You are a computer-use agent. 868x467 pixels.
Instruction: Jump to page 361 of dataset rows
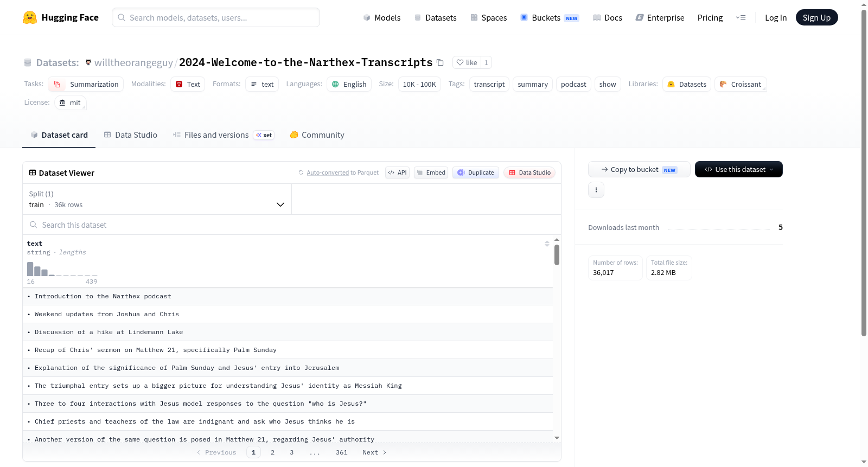coord(342,452)
